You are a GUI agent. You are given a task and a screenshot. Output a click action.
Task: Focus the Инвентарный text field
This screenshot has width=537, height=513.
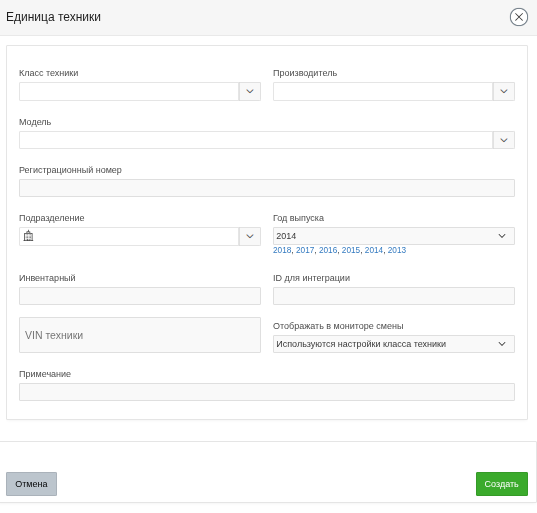point(140,296)
